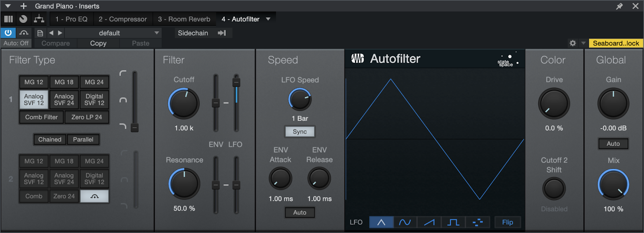Viewport: 644px width, 233px height.
Task: Select MG 12 for filter 1
Action: (34, 82)
